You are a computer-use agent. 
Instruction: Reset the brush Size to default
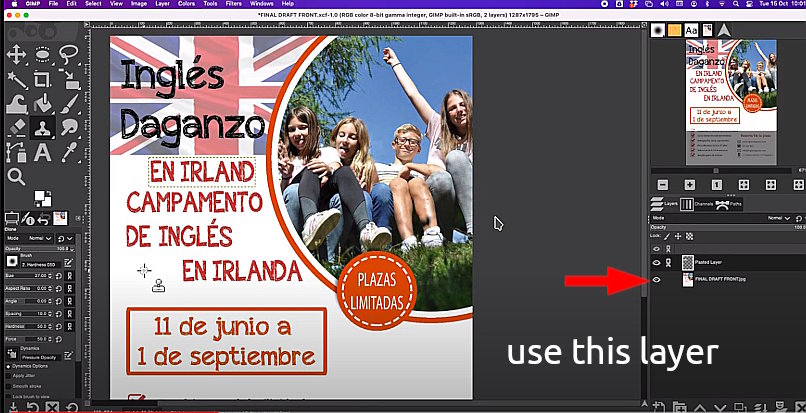coord(59,276)
